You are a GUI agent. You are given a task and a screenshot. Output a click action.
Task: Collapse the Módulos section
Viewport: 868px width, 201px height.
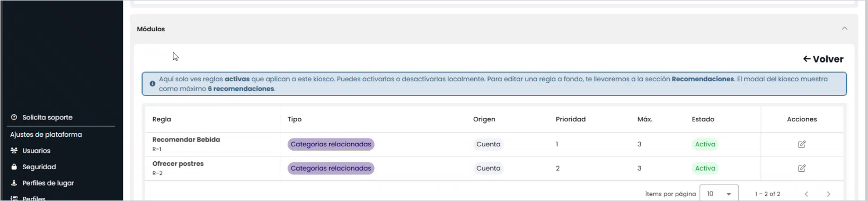pyautogui.click(x=845, y=29)
